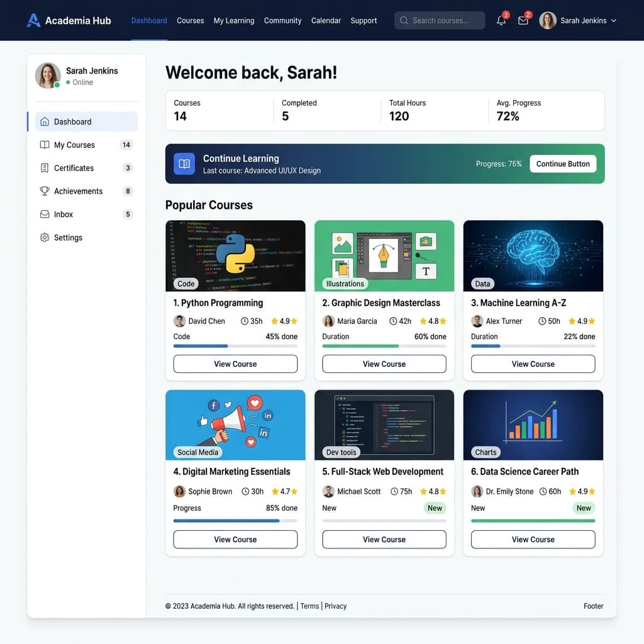The image size is (644, 644).
Task: Click the Academia Hub logo icon
Action: click(x=33, y=20)
